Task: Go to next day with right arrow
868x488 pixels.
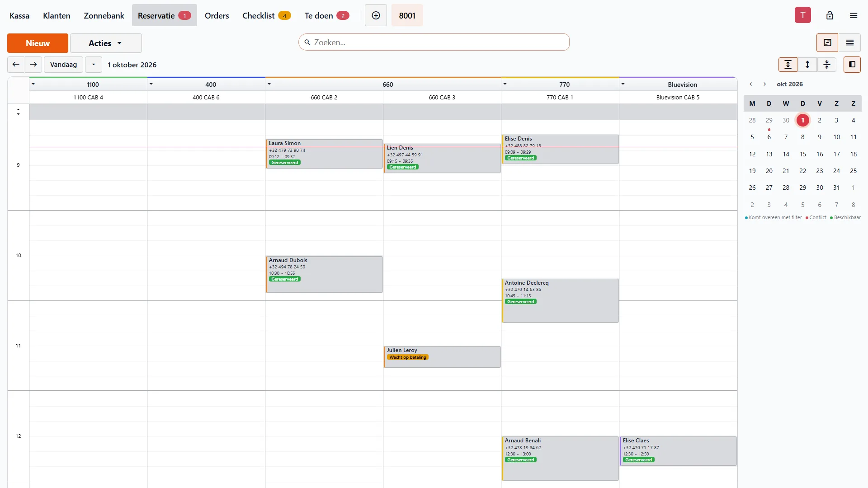Action: (x=33, y=65)
